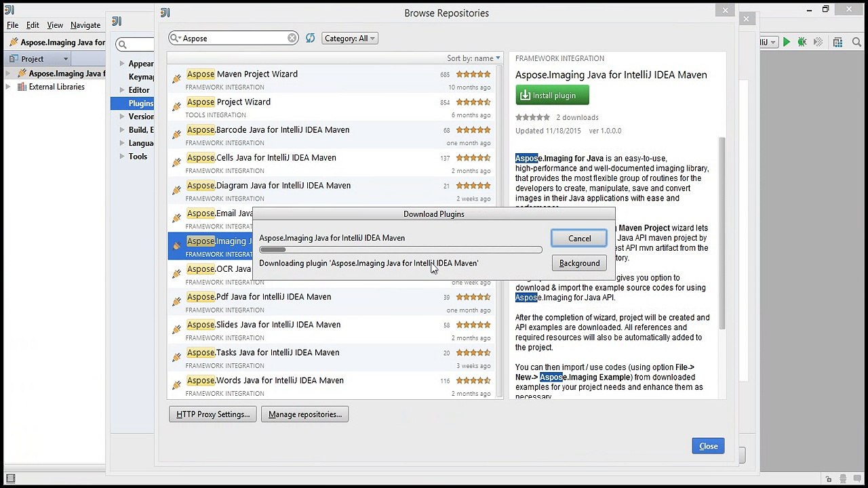Click the Install plugin button
The width and height of the screenshot is (868, 488).
[x=552, y=96]
